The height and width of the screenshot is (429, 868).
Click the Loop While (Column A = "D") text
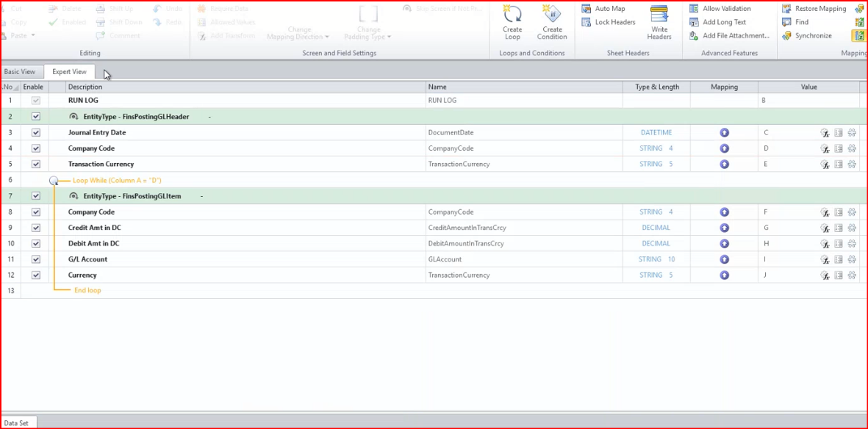[x=117, y=181]
